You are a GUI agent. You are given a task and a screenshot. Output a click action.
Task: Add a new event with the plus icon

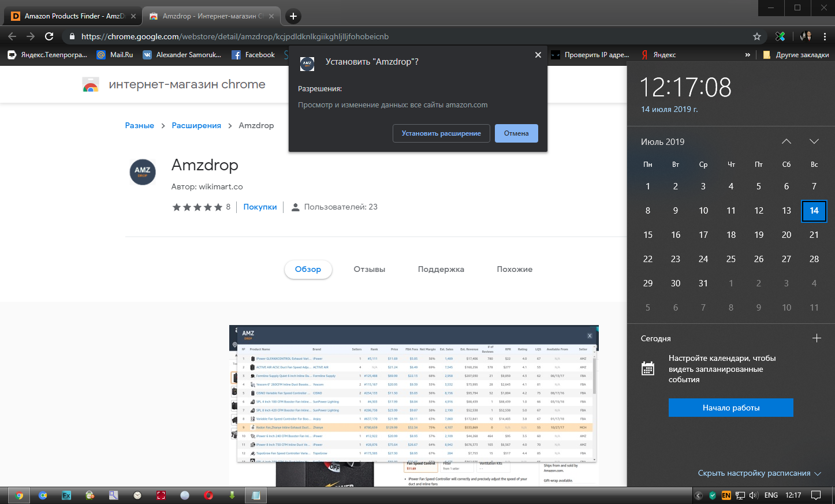point(817,338)
